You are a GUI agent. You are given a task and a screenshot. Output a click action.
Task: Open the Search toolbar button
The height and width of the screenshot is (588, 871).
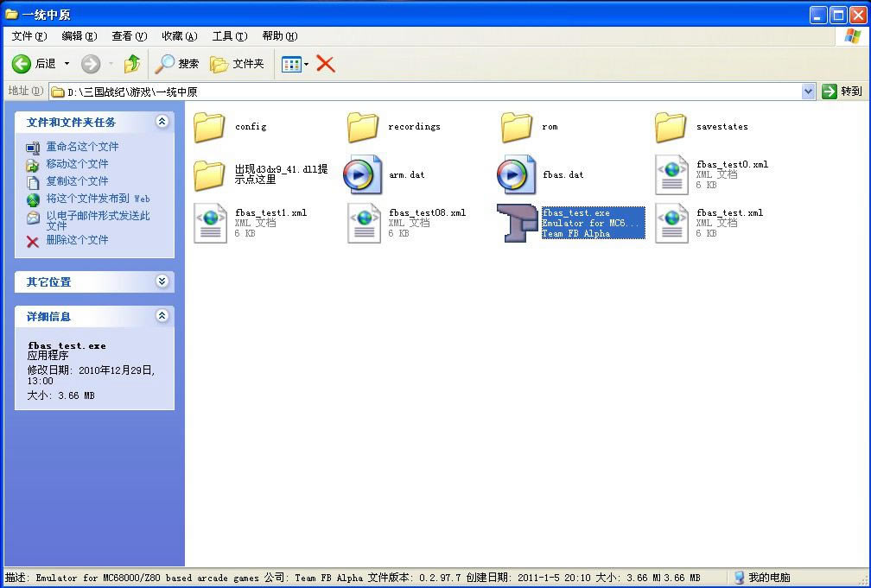(x=177, y=64)
